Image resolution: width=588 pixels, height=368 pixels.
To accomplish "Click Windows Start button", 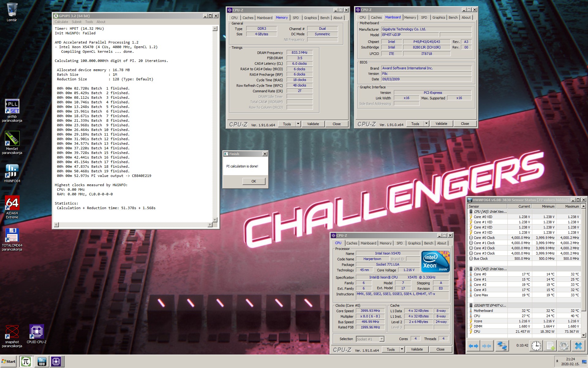I will tap(9, 362).
